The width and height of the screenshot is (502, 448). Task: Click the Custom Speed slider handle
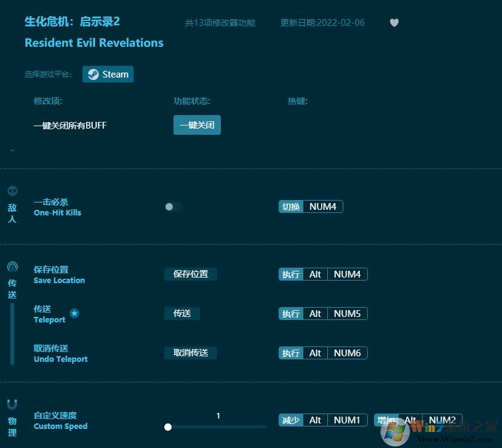point(168,427)
